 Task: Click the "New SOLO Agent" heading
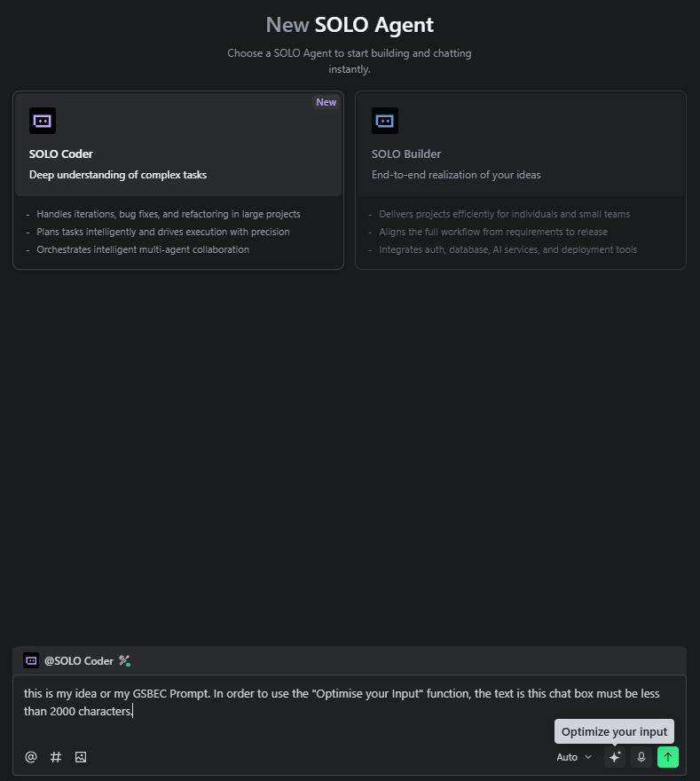point(350,25)
